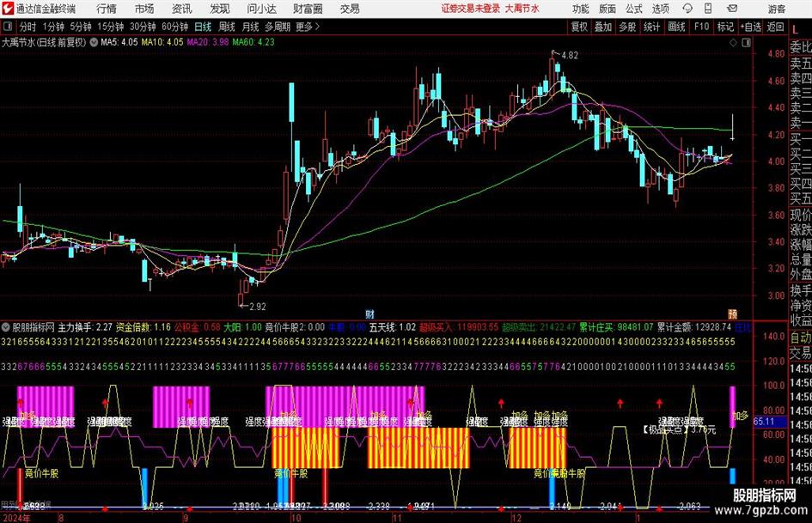Click the 累计庄买: 98481.07 value
812x523 pixels.
point(616,327)
